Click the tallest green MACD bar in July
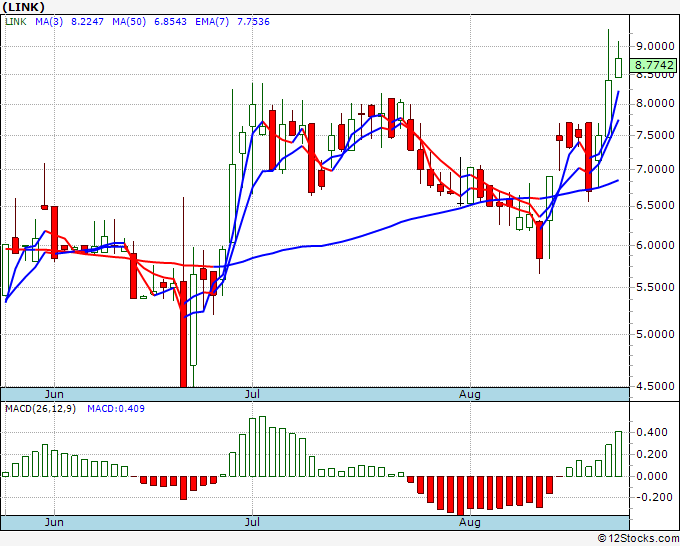 coord(262,446)
